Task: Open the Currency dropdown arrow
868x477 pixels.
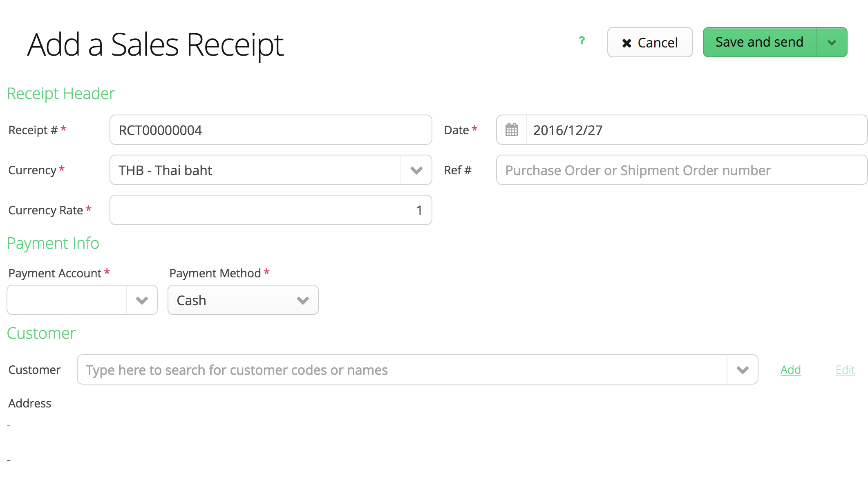Action: coord(416,170)
